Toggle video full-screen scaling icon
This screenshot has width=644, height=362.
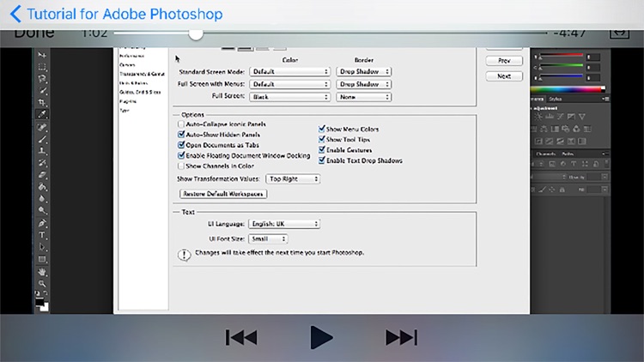[x=619, y=33]
